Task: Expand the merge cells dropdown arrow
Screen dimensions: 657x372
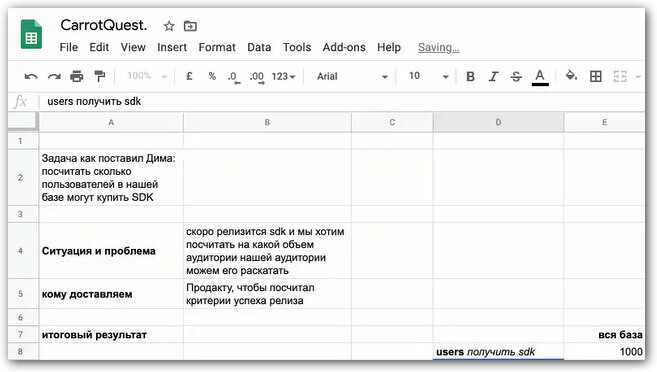Action: pyautogui.click(x=638, y=77)
